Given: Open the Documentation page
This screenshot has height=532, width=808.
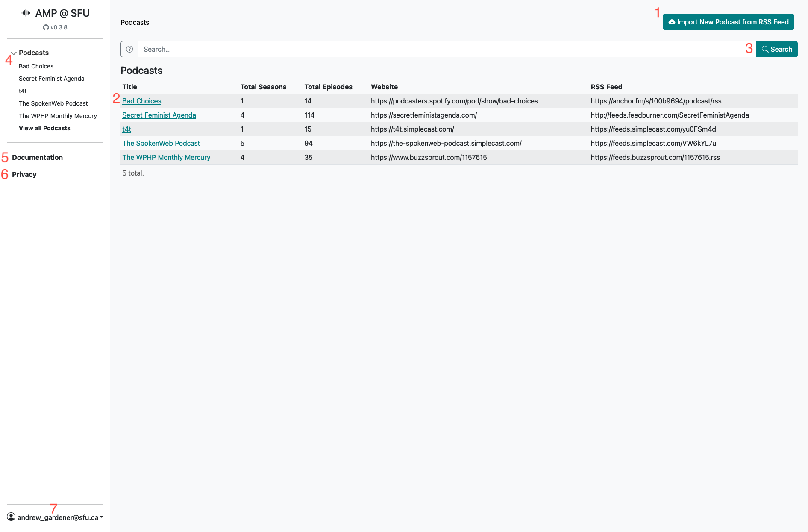Looking at the screenshot, I should coord(37,157).
